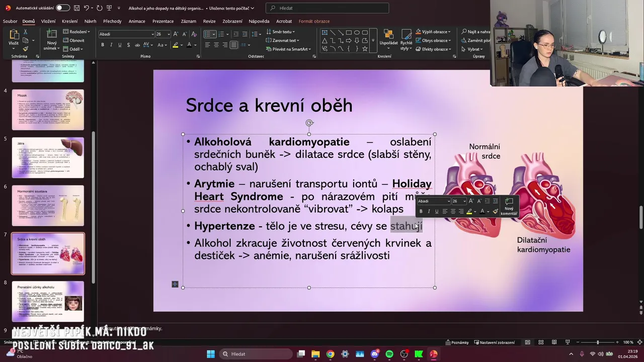Toggle Bold in the ribbon Písmo group

pyautogui.click(x=103, y=45)
